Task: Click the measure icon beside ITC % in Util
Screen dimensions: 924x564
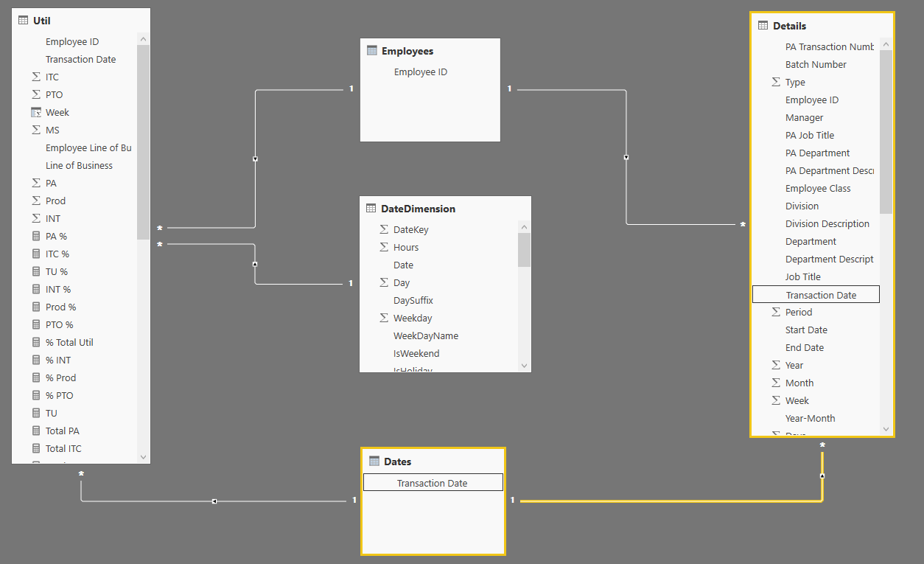Action: coord(36,254)
